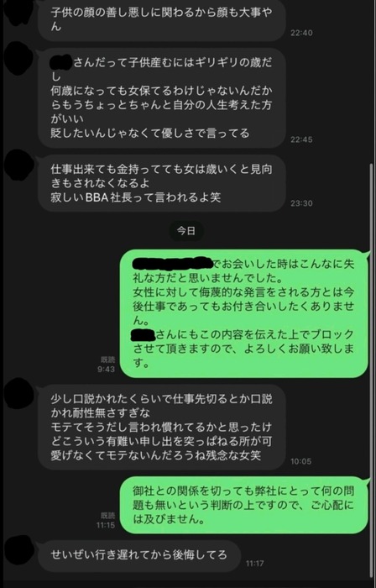Tap avatar next to 子供産むにはギリギリ message
Image resolution: width=376 pixels, height=588 pixels.
[18, 59]
